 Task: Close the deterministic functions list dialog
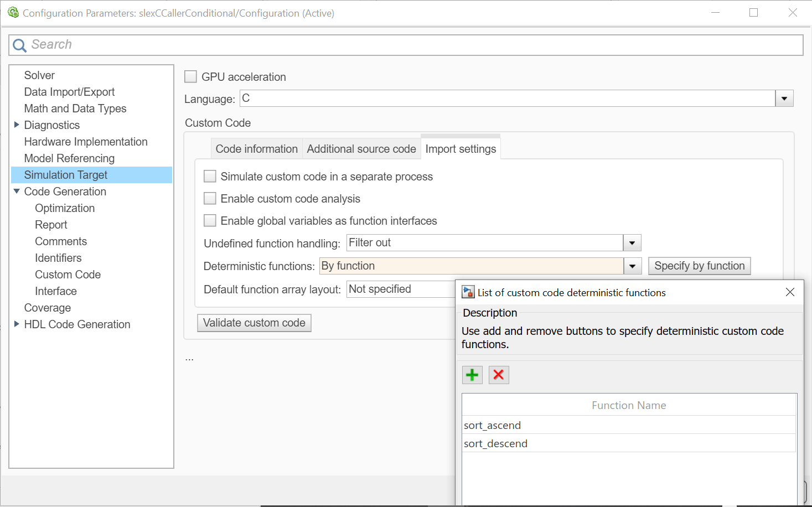tap(790, 292)
